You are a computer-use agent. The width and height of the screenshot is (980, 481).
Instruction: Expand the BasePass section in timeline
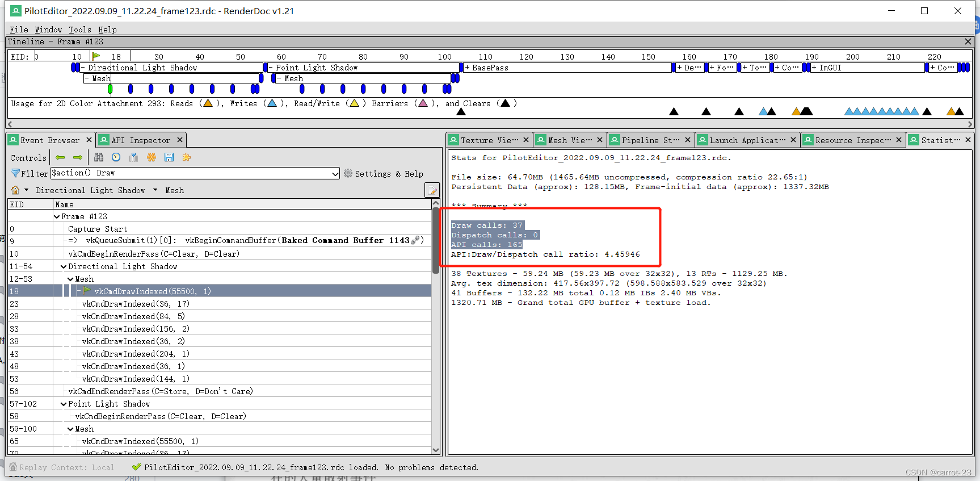467,68
